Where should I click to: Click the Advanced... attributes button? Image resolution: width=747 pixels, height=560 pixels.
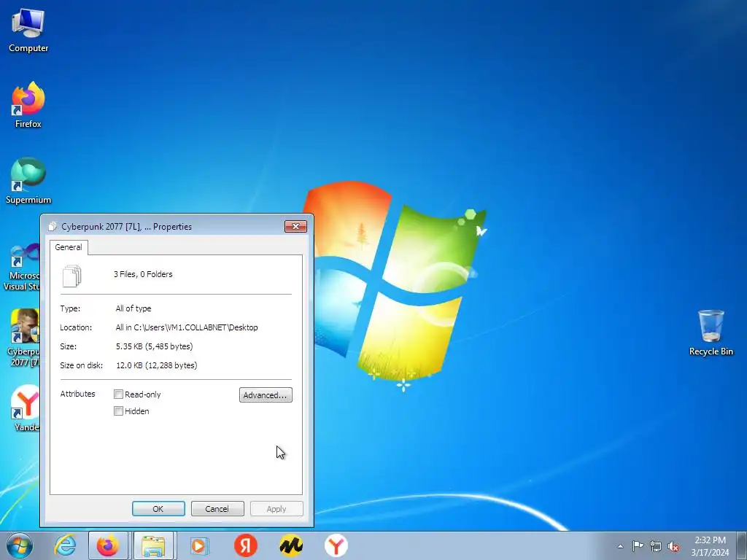266,394
